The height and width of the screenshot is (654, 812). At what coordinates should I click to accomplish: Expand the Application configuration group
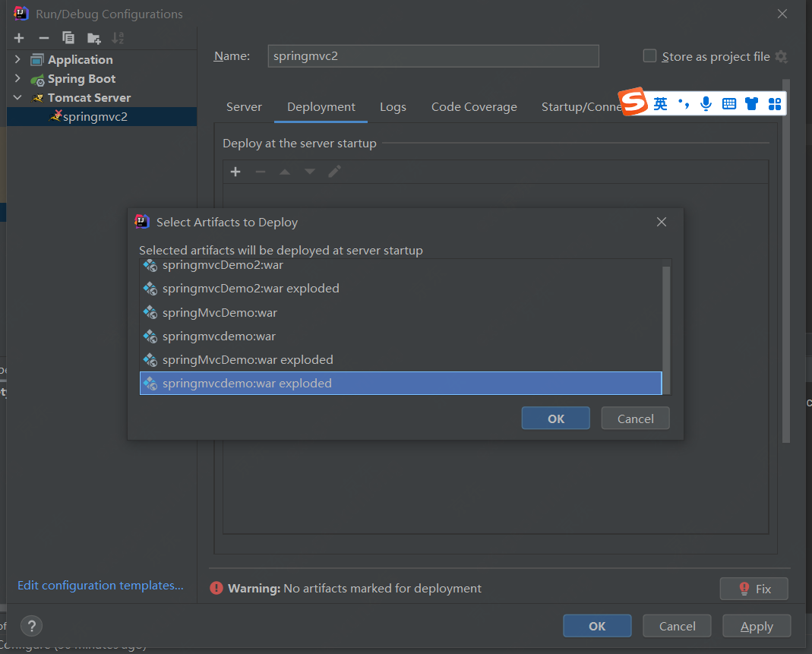point(17,59)
